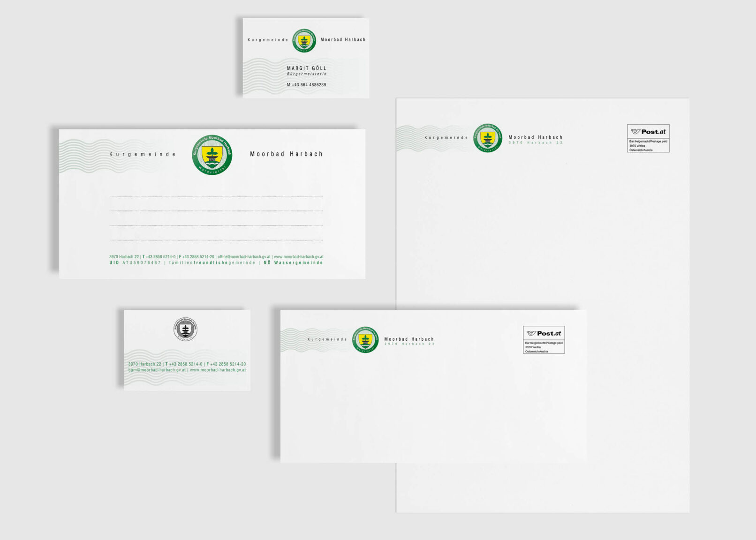Open the bgm@moorbad-harbach.gv.at email on the small card
The width and height of the screenshot is (756, 540).
point(157,370)
